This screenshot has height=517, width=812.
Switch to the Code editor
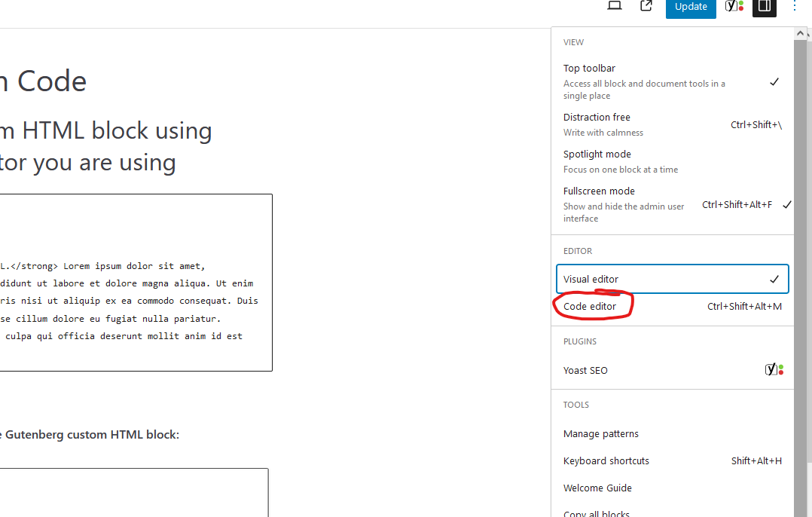click(x=672, y=306)
